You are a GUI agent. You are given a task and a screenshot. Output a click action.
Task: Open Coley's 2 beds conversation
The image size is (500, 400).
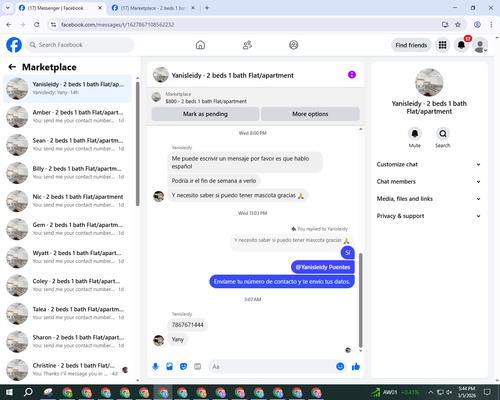point(67,285)
